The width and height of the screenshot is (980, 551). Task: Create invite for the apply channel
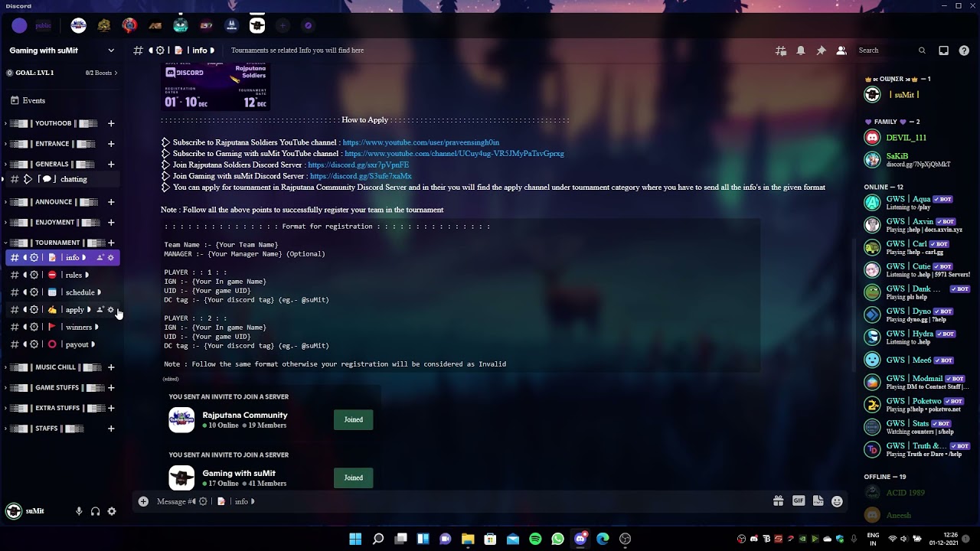click(x=100, y=310)
